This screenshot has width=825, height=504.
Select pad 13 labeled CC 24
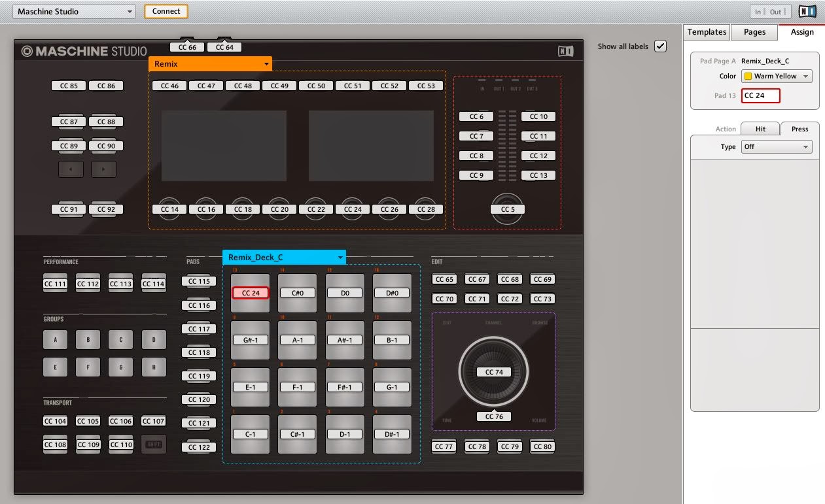click(x=251, y=293)
